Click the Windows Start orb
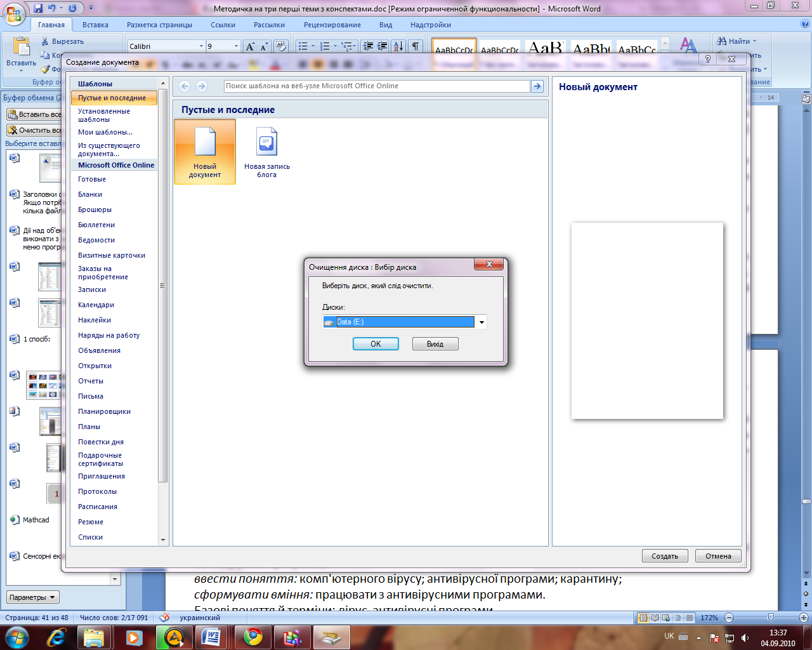This screenshot has width=812, height=650. tap(17, 637)
